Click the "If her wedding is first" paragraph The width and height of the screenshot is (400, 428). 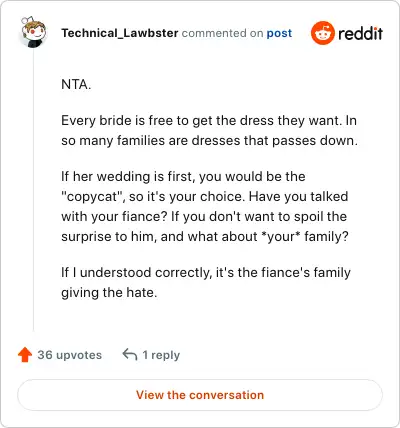click(x=205, y=206)
